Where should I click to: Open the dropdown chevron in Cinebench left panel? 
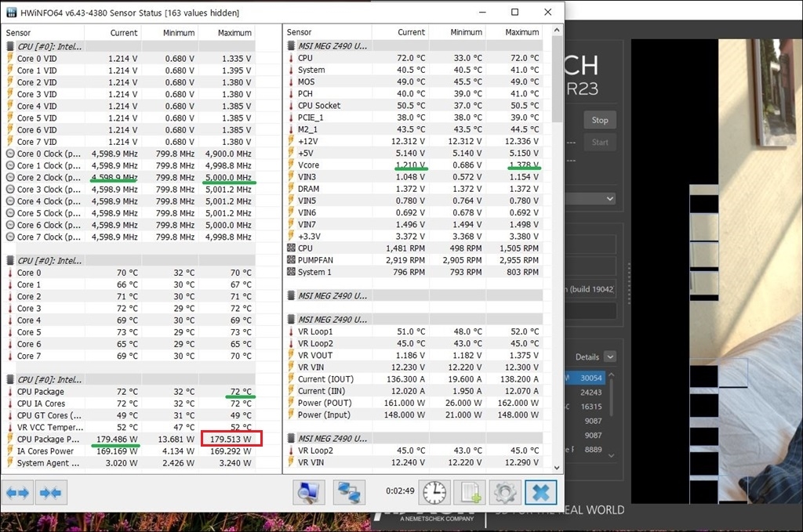point(610,198)
